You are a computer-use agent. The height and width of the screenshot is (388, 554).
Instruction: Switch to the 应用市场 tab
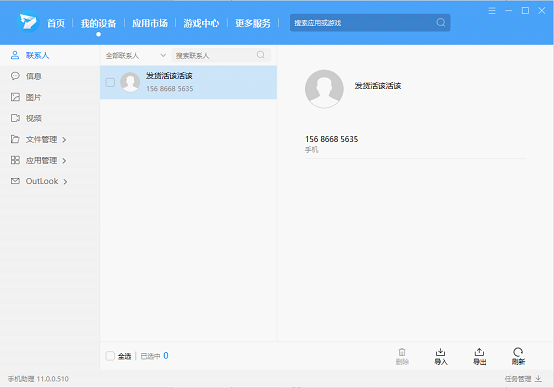tap(150, 23)
